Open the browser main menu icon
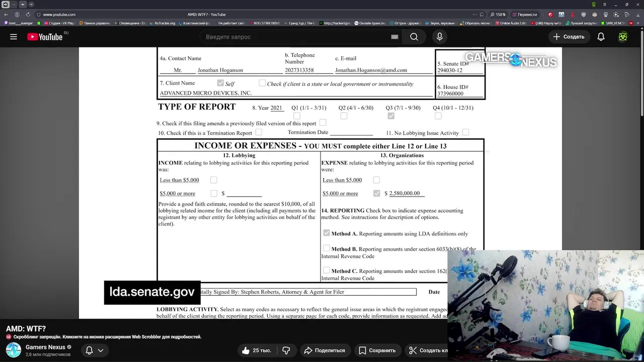Image resolution: width=644 pixels, height=362 pixels. click(x=605, y=5)
